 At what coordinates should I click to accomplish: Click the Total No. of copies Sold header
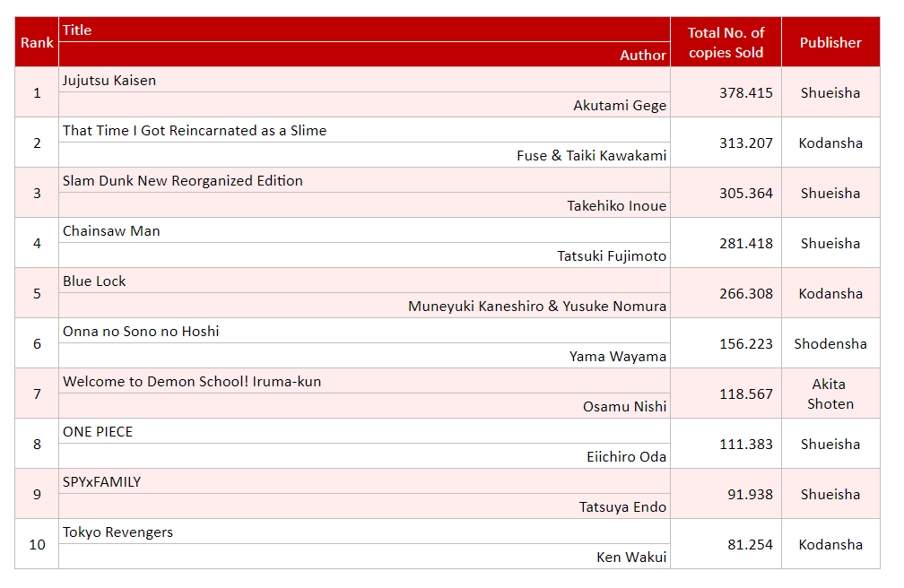point(726,43)
